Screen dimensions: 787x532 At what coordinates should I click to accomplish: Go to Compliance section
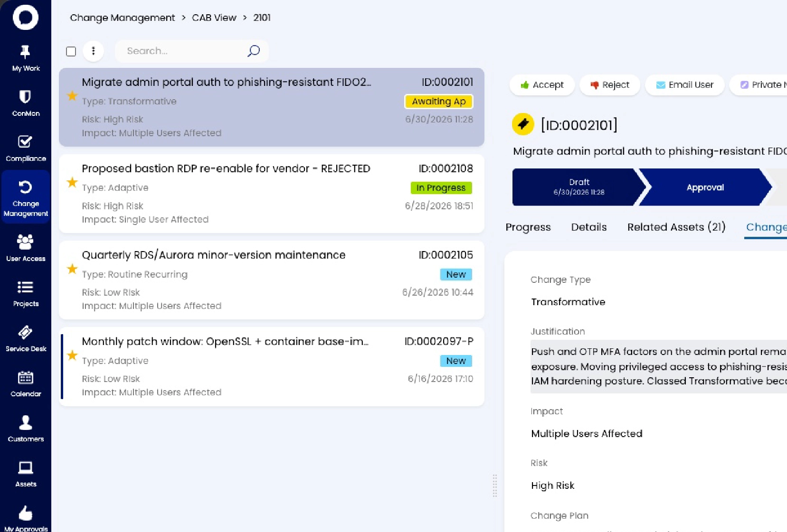coord(26,149)
